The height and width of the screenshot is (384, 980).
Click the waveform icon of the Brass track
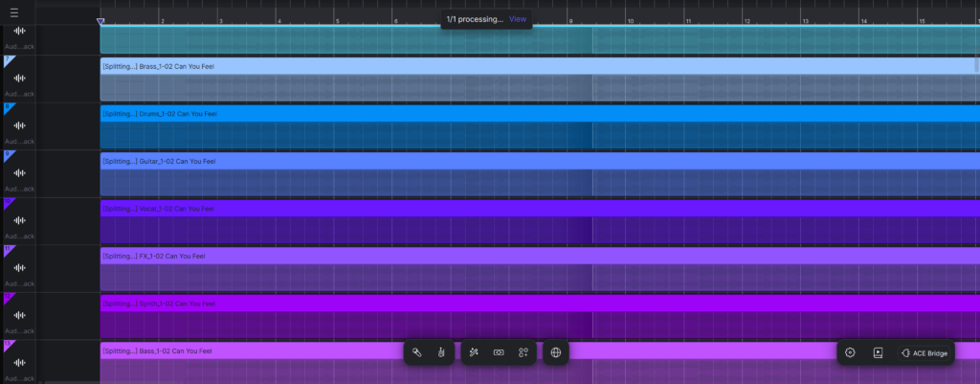click(x=19, y=79)
